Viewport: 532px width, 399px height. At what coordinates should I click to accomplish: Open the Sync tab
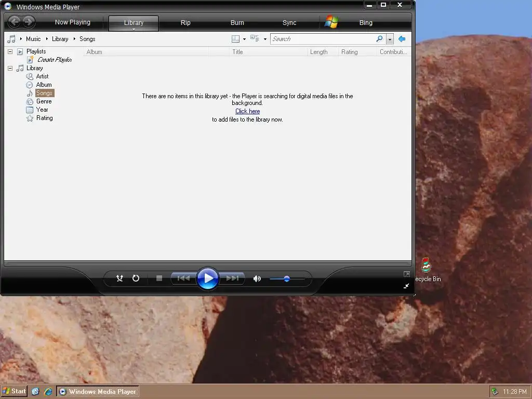pyautogui.click(x=289, y=23)
